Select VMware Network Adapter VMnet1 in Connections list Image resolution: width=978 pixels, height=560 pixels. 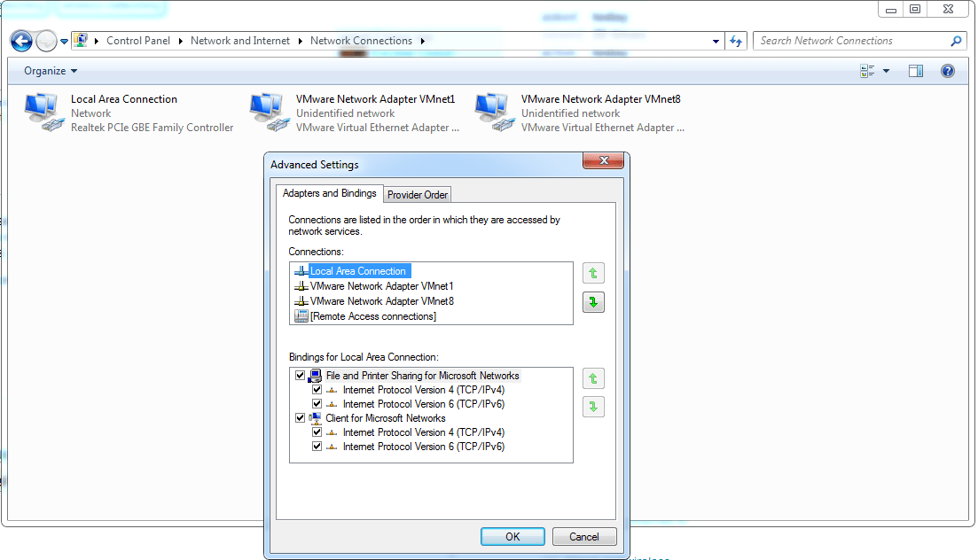(x=382, y=286)
